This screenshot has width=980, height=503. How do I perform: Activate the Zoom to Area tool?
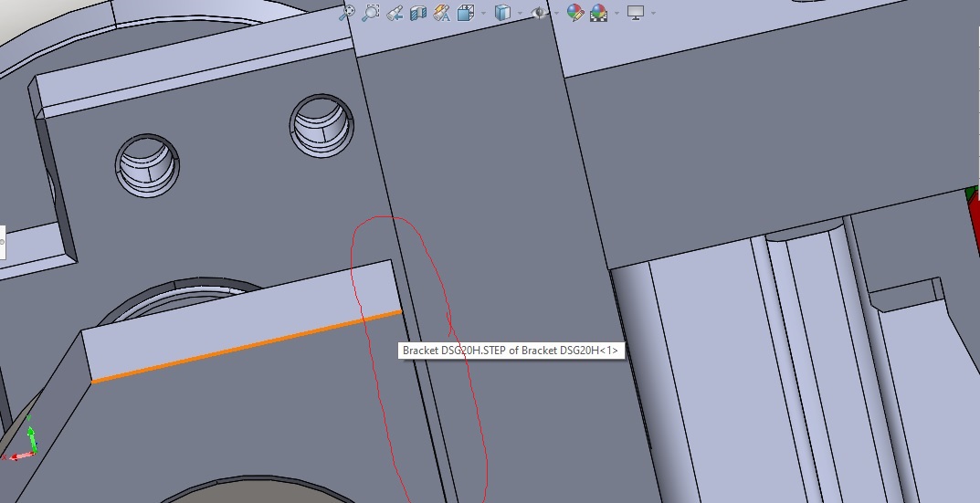[370, 13]
